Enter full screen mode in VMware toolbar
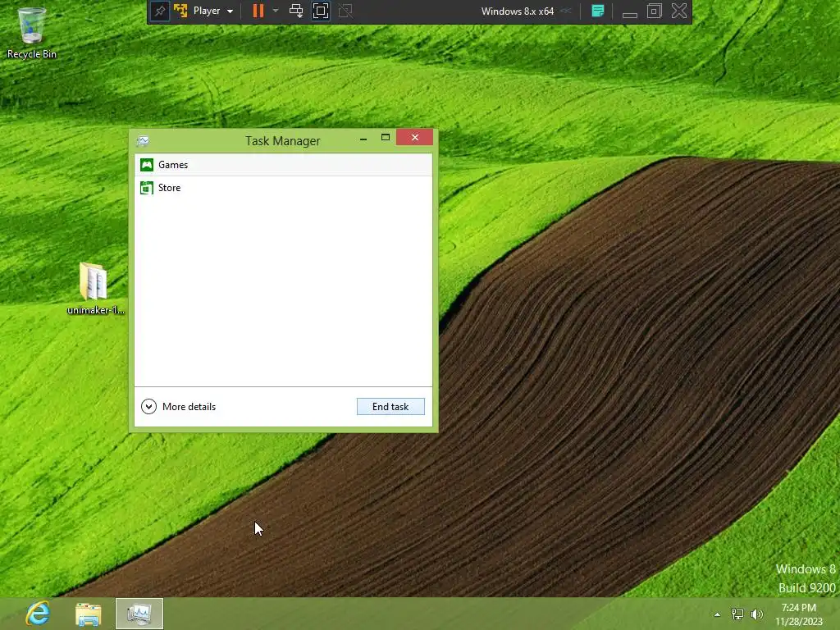Viewport: 840px width, 630px height. [x=321, y=11]
